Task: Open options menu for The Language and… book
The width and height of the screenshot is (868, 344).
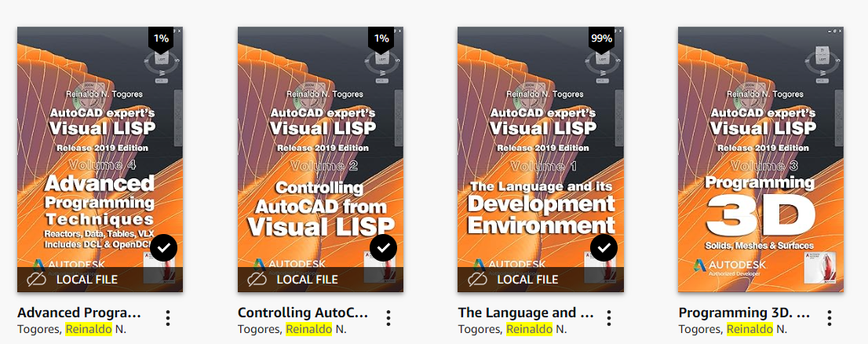Action: tap(609, 318)
